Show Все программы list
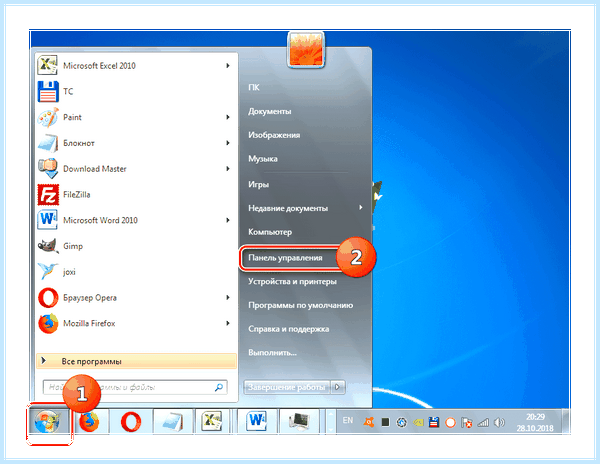 pyautogui.click(x=136, y=361)
